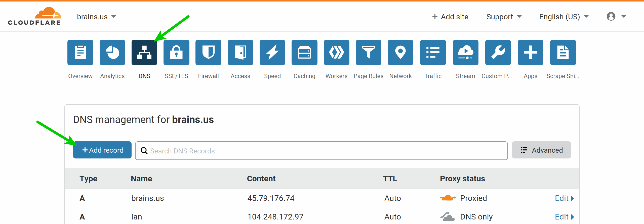Image resolution: width=644 pixels, height=224 pixels.
Task: Click the Type column header
Action: (88, 179)
